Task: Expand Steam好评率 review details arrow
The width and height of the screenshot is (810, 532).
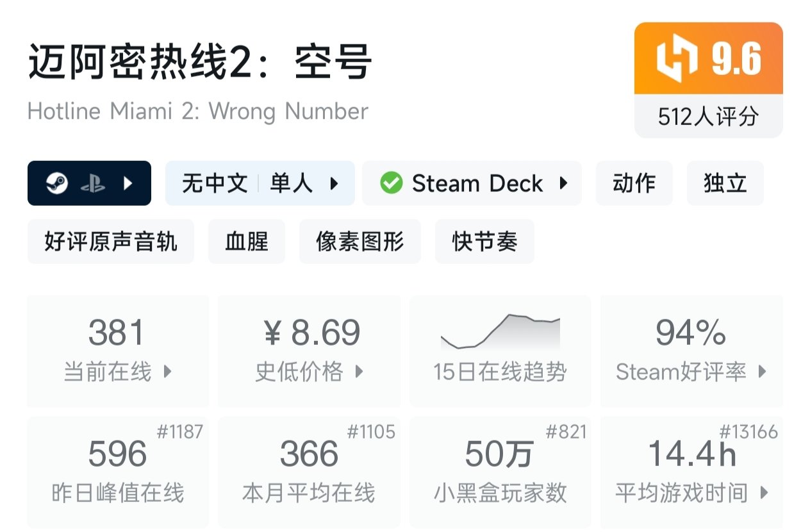Action: point(762,372)
